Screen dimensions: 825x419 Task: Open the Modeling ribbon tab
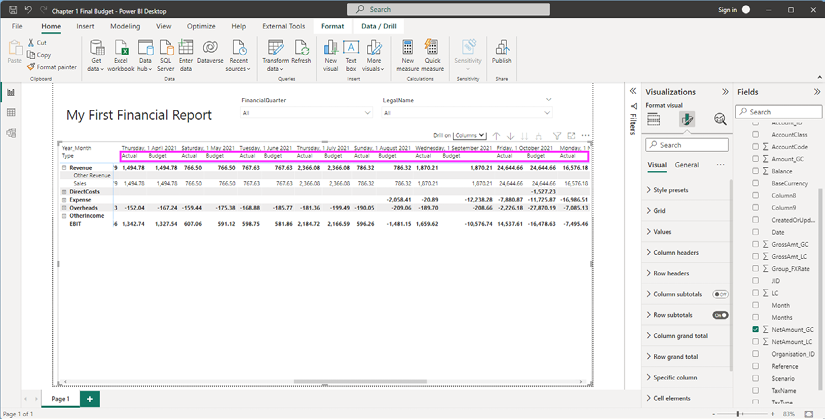click(125, 26)
